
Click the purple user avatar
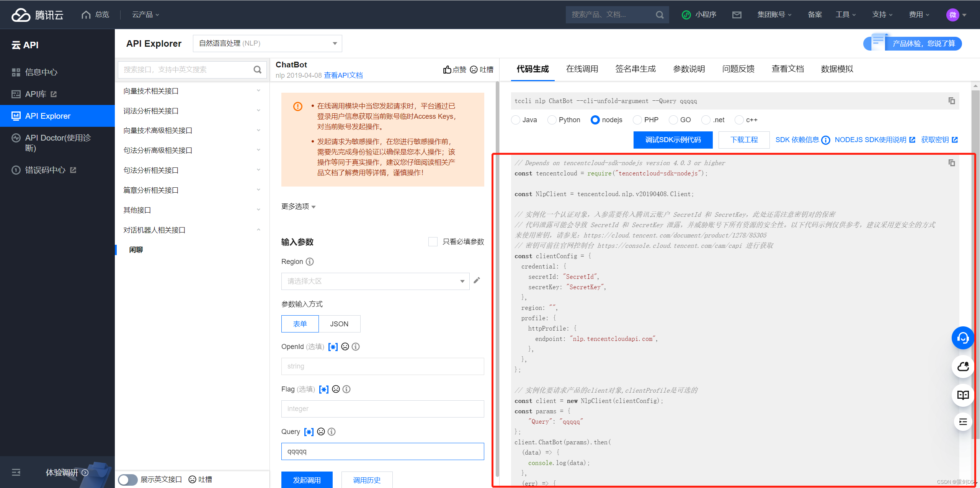(953, 15)
